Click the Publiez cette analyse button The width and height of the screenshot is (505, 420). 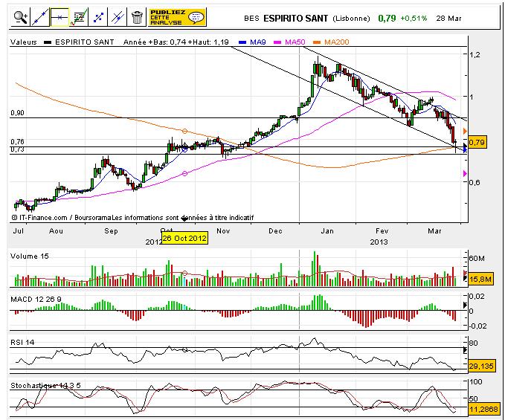[x=177, y=17]
